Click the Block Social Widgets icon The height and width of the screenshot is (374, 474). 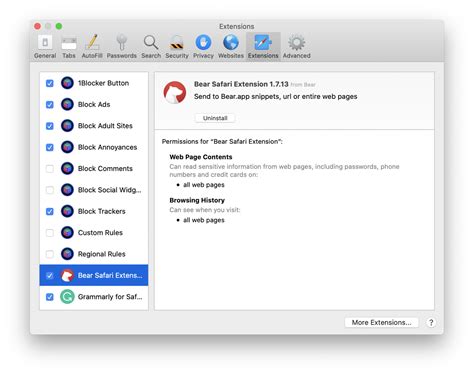click(x=67, y=190)
